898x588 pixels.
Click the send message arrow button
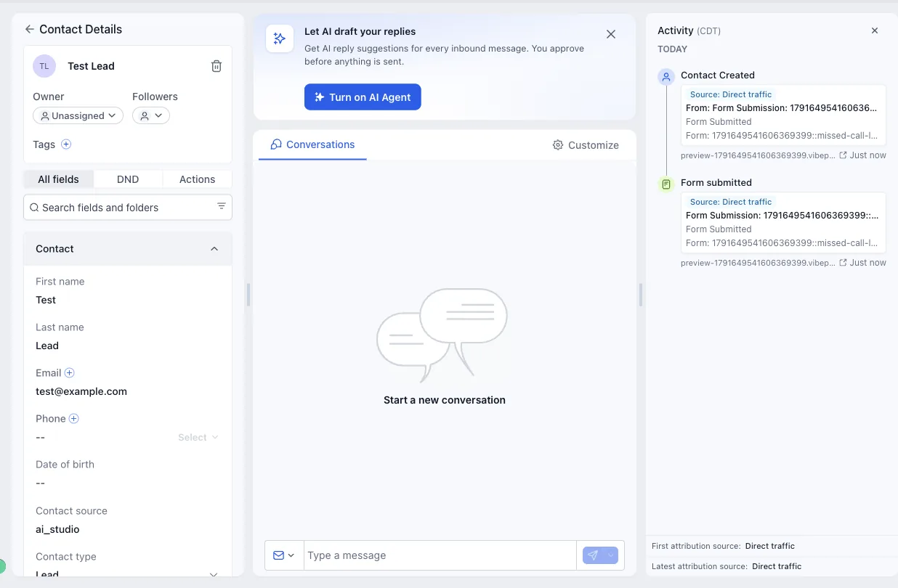593,555
